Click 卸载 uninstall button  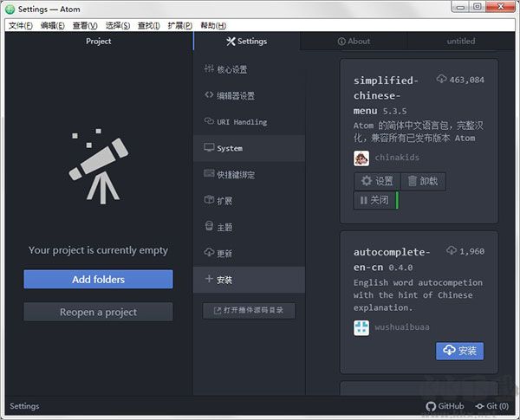pos(423,181)
